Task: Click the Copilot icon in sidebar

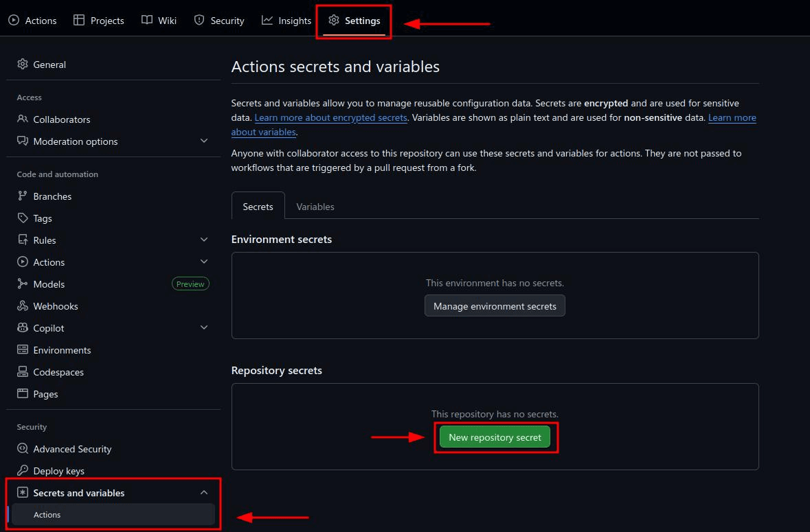Action: coord(23,328)
